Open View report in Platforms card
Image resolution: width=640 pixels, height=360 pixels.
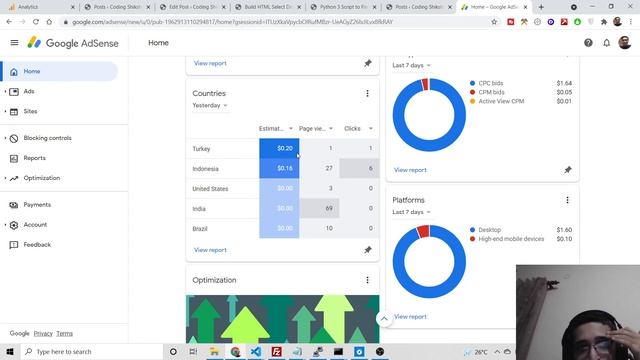(x=410, y=316)
